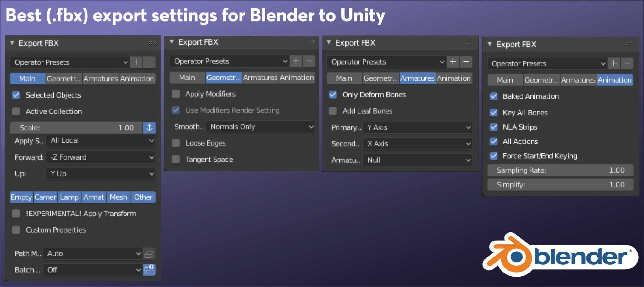The width and height of the screenshot is (644, 287).
Task: Open Secondary bone axis X Axis dropdown
Action: (x=418, y=143)
